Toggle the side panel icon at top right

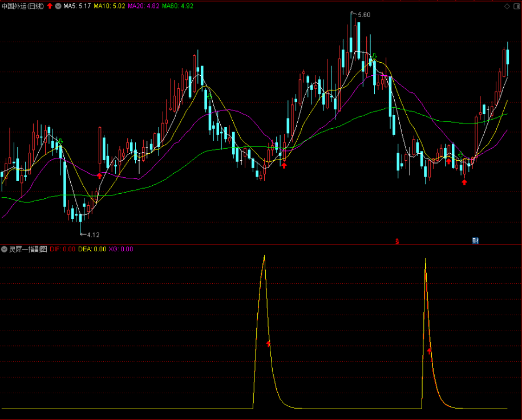pyautogui.click(x=517, y=6)
